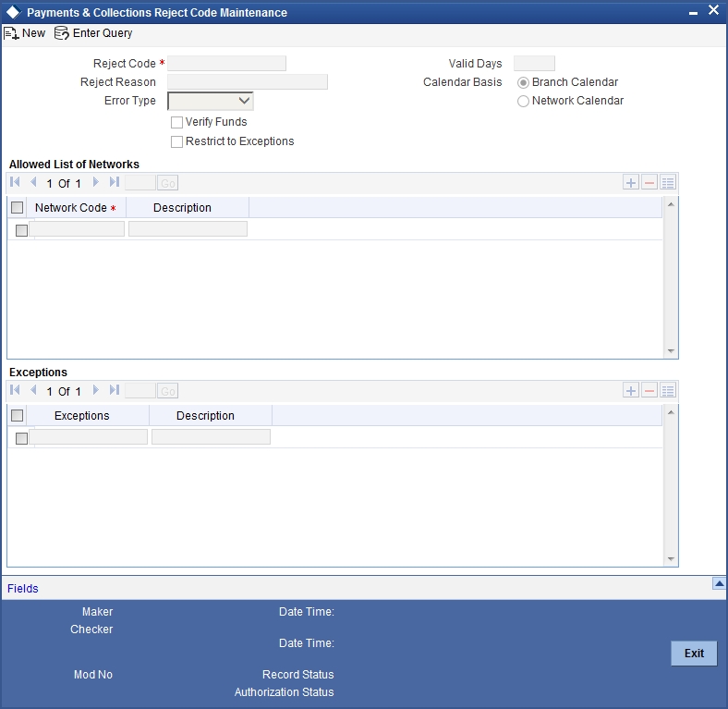Click Exceptions cell in first row
The height and width of the screenshot is (709, 728).
[89, 436]
